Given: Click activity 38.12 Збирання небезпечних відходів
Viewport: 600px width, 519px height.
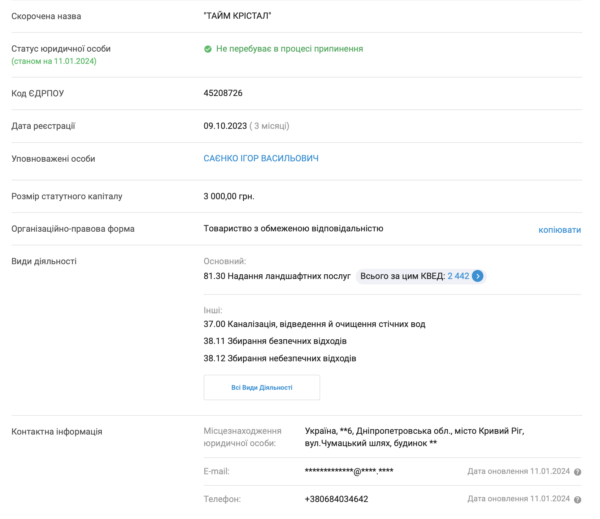Looking at the screenshot, I should [x=279, y=358].
